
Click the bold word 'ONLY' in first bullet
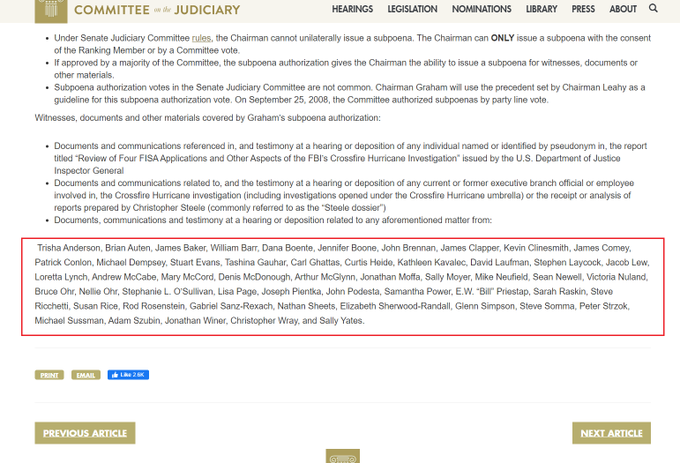pyautogui.click(x=502, y=38)
